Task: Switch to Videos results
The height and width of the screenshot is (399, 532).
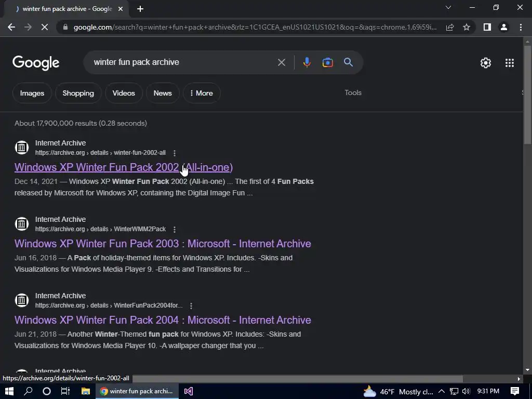Action: pyautogui.click(x=124, y=93)
